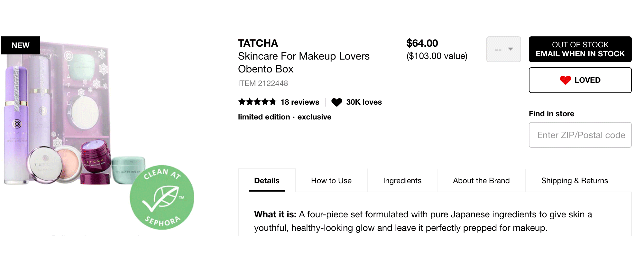The image size is (644, 275).
Task: Switch to the How to Use tab
Action: tap(331, 181)
